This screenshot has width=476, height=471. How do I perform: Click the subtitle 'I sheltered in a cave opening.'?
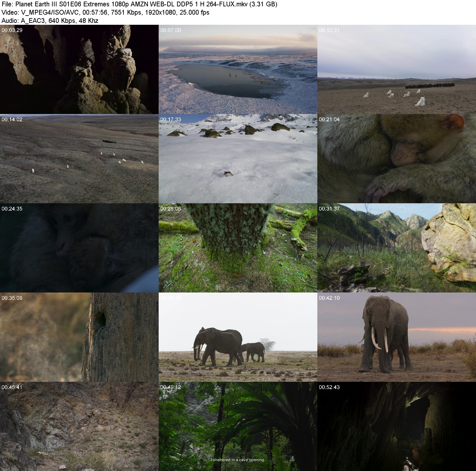(x=238, y=460)
